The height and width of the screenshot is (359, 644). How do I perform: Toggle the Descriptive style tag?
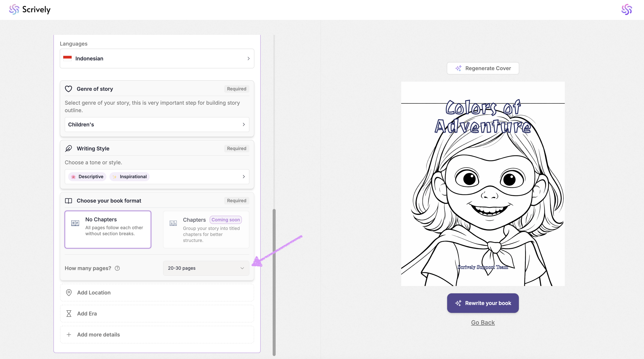[x=87, y=177]
